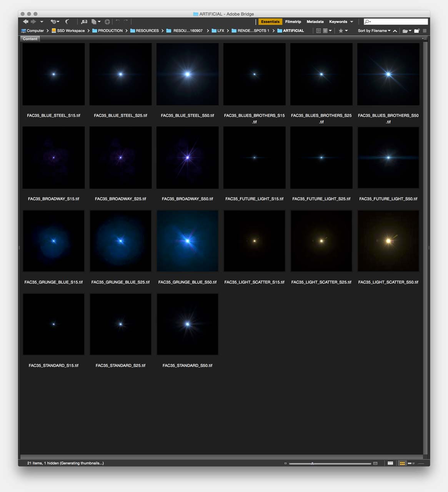Screen dimensions: 448x492
Task: Select FAC35_BLUE_STEEL_S15.tif thumbnail
Action: [53, 74]
